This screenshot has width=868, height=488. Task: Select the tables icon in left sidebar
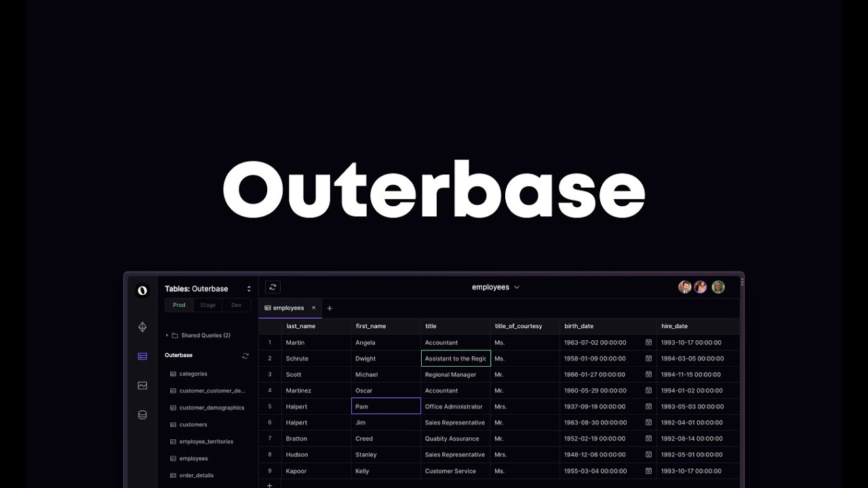pos(142,357)
